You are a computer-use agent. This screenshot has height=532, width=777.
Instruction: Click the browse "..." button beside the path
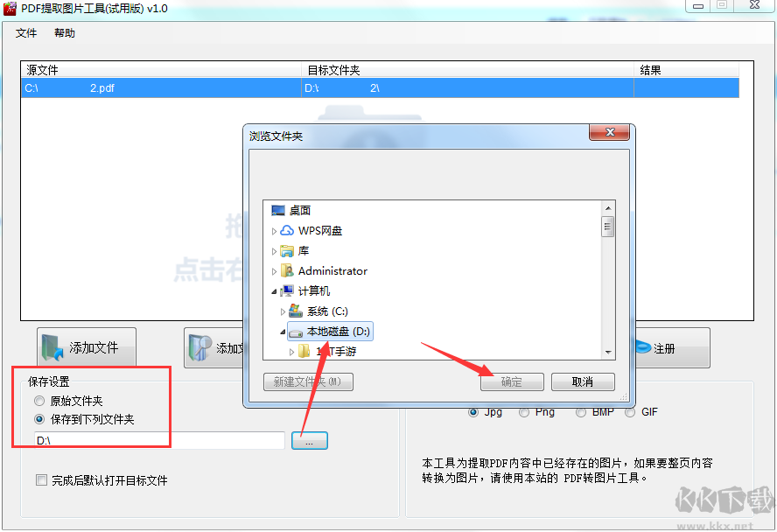click(x=309, y=440)
